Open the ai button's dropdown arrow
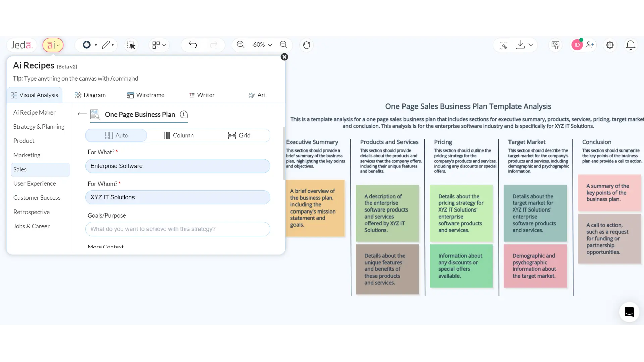 [x=58, y=45]
